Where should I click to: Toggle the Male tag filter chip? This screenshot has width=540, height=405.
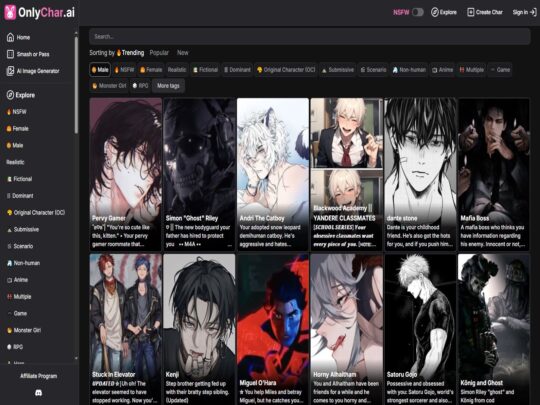(x=100, y=70)
